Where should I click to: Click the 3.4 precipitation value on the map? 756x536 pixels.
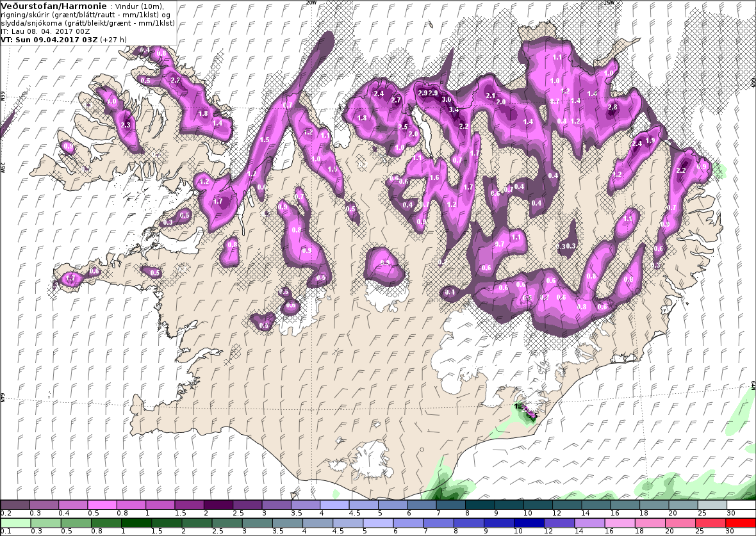454,110
